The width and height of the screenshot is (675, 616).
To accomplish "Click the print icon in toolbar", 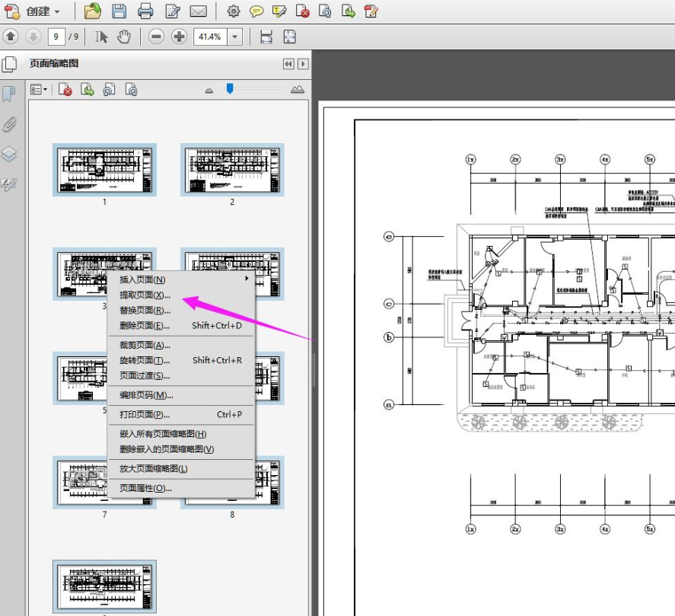I will coord(145,11).
